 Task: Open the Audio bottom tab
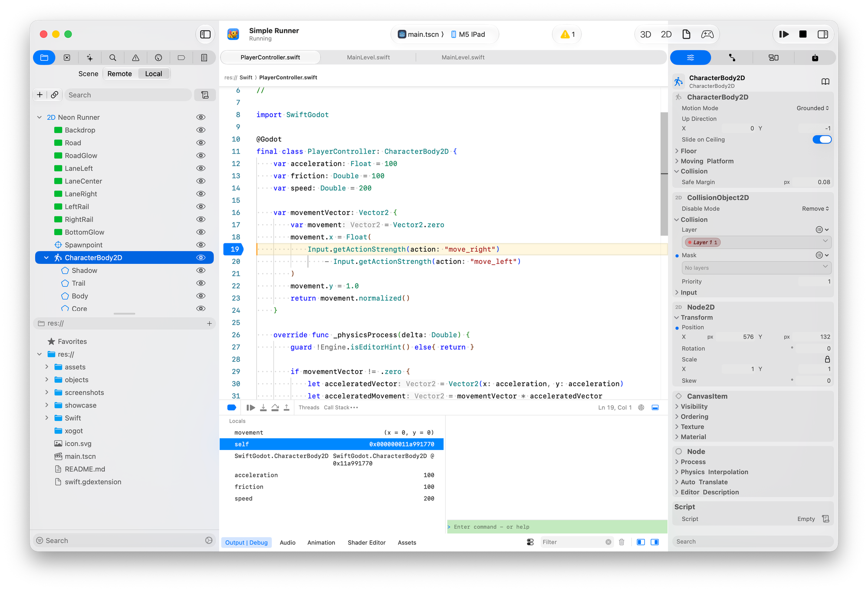tap(287, 542)
